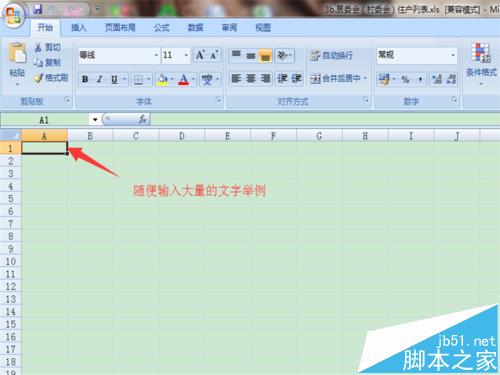Switch to the 插入 (Insert) tab

[x=79, y=27]
